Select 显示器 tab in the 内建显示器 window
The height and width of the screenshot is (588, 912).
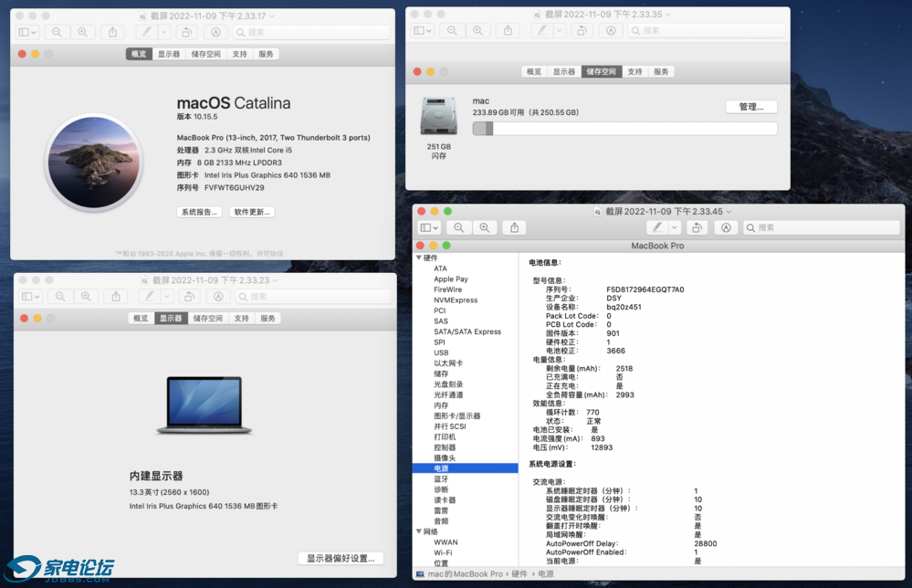(171, 318)
